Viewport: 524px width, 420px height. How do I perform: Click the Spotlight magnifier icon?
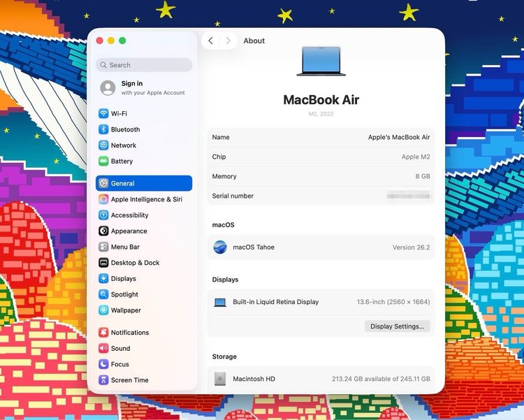click(x=103, y=294)
